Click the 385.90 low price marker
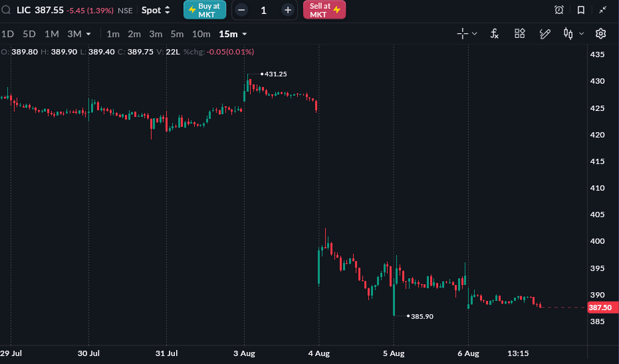Image resolution: width=619 pixels, height=364 pixels. (422, 316)
